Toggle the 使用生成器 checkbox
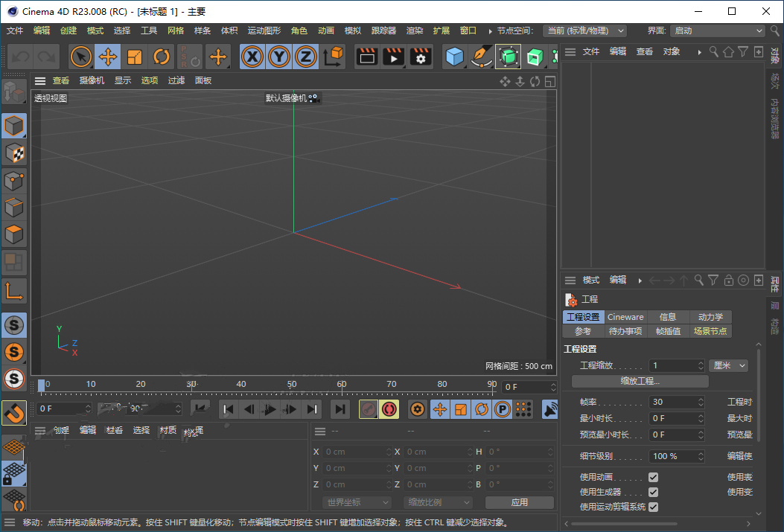The image size is (784, 532). 653,492
